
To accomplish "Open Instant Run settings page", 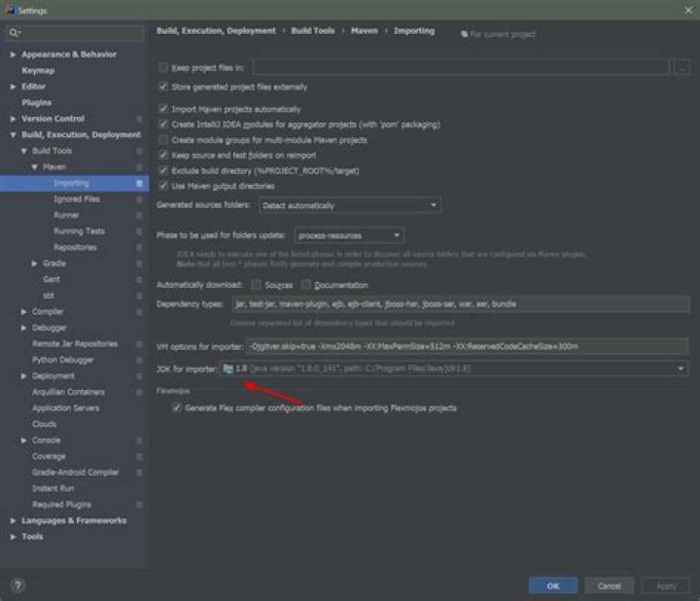I will point(52,488).
